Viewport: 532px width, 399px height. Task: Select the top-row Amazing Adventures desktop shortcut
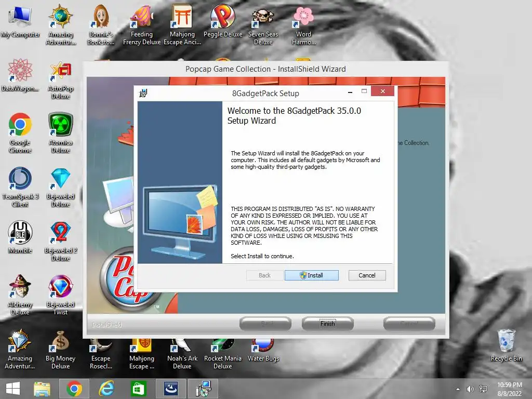pyautogui.click(x=60, y=25)
